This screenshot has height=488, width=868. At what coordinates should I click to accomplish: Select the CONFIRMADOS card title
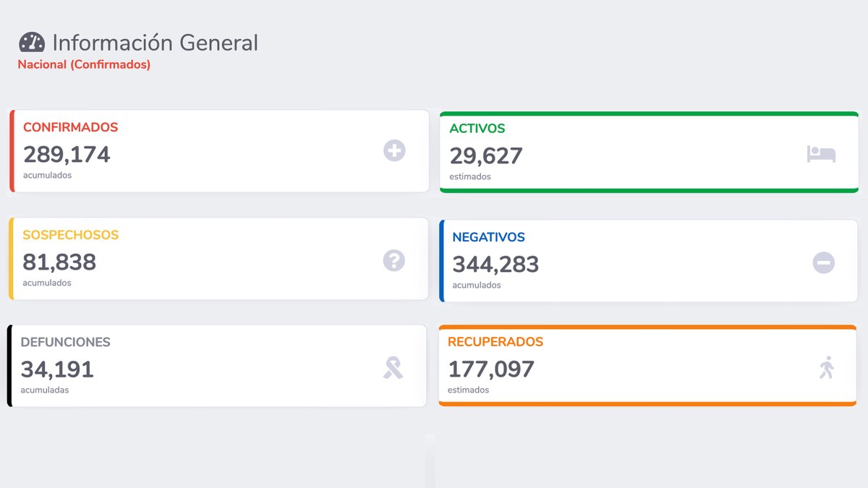pyautogui.click(x=70, y=127)
